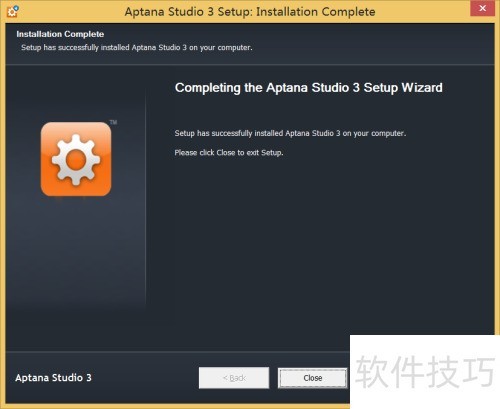Click the 'Please click Close to exit Setup.' text
Viewport: 500px width, 409px height.
point(229,153)
